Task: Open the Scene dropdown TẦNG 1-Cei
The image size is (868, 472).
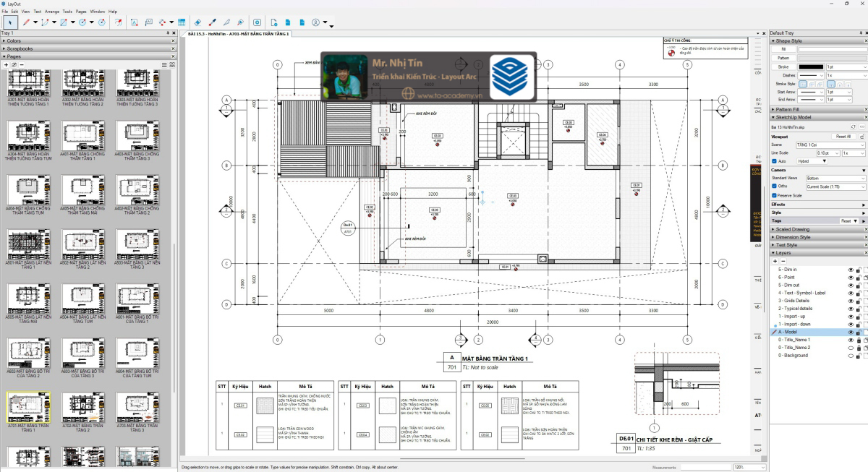Action: (830, 145)
